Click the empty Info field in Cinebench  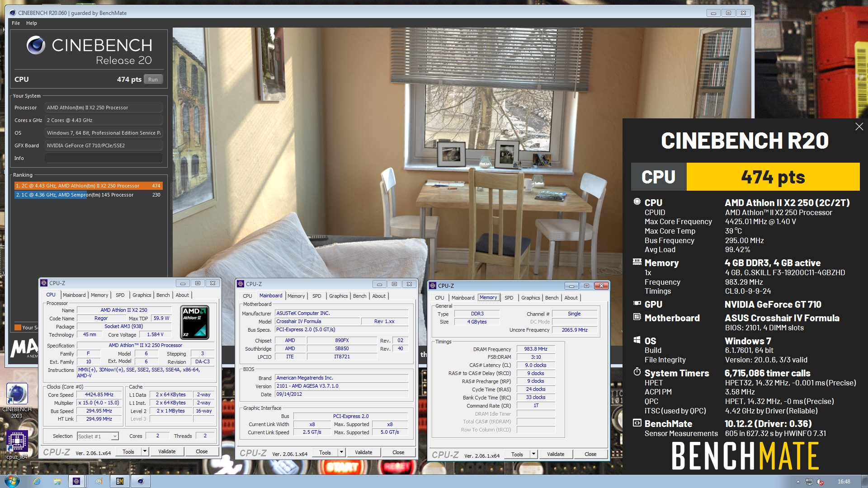[x=104, y=158]
